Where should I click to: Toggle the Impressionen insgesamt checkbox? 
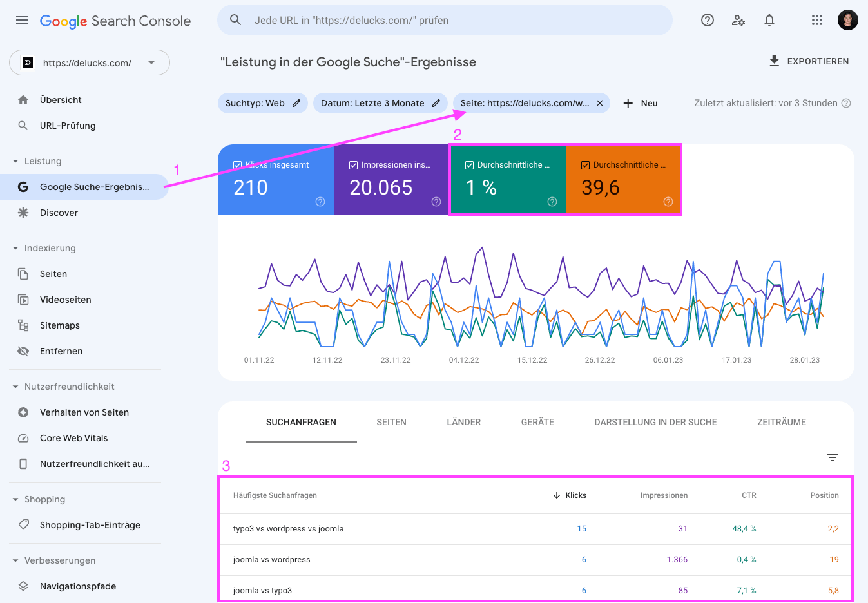[x=353, y=165]
